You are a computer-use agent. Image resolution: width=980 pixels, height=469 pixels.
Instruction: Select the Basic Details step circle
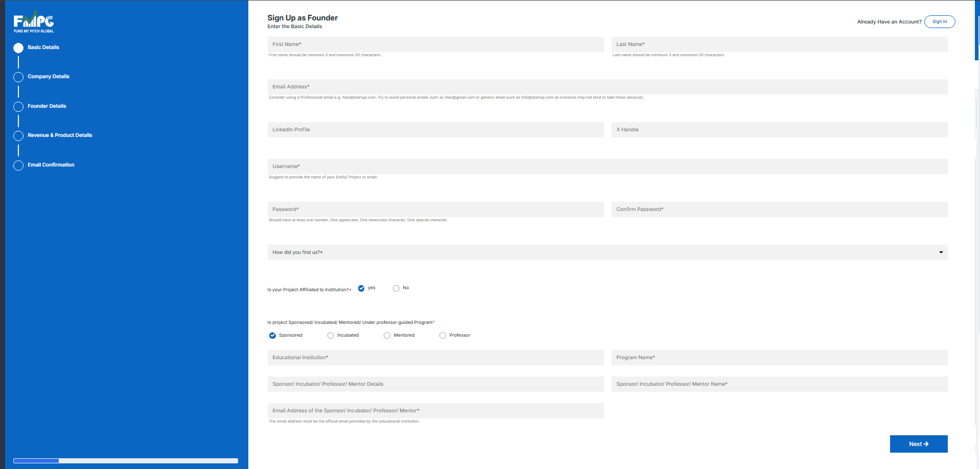click(18, 48)
